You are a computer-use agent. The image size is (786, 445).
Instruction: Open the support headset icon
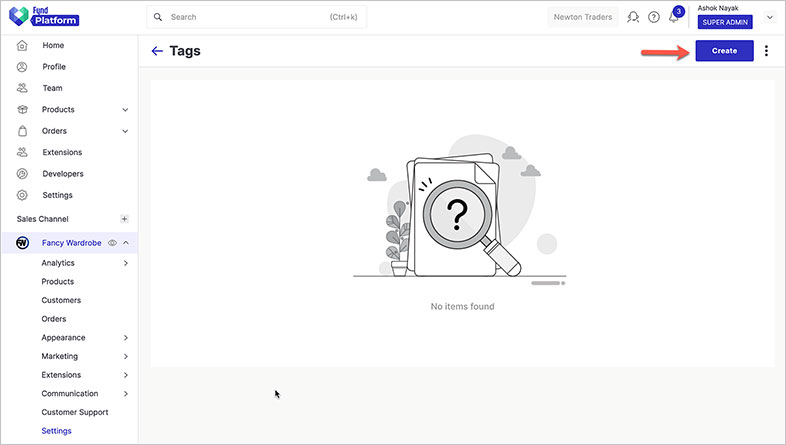tap(633, 17)
